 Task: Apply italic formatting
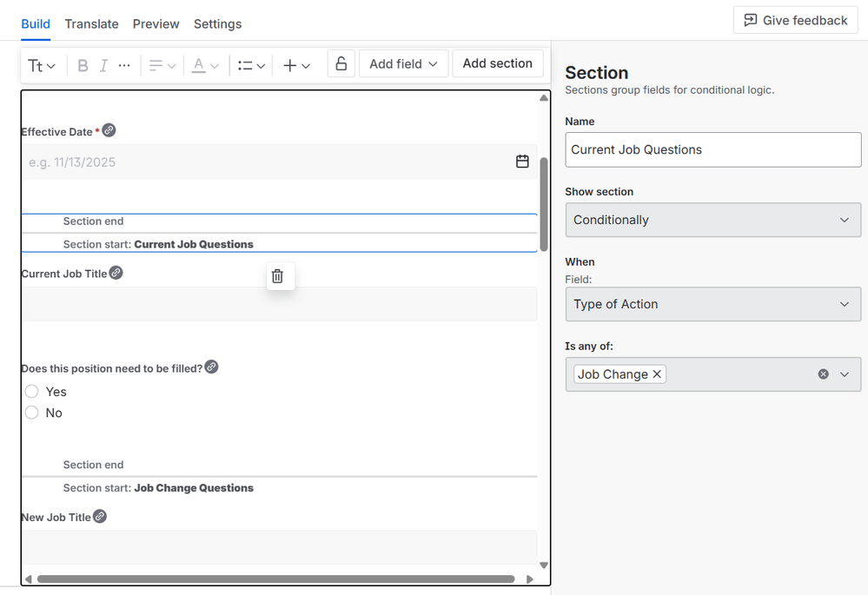103,63
